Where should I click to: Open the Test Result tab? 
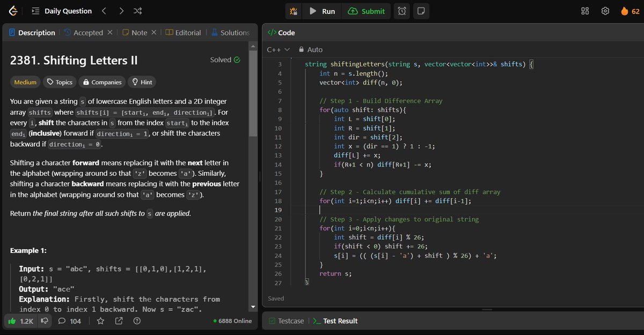[335, 321]
